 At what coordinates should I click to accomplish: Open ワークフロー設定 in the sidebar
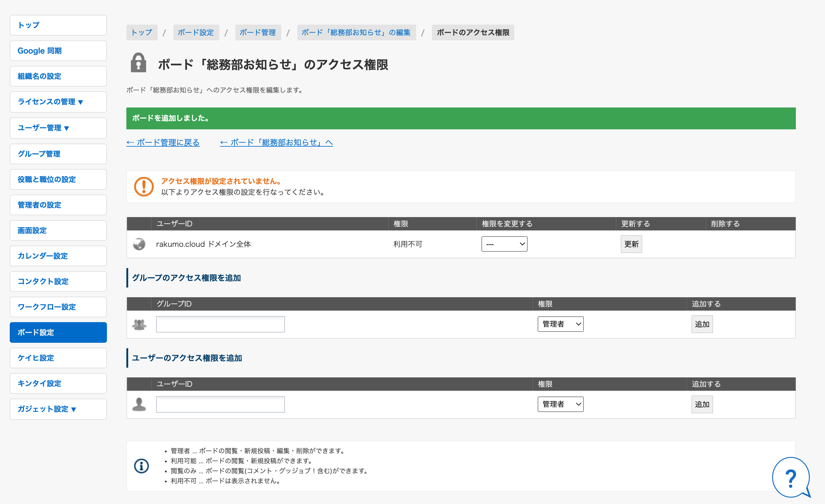click(58, 307)
